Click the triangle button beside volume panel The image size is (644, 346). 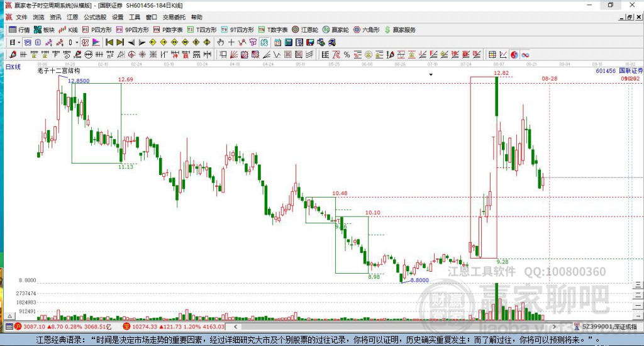click(x=10, y=316)
